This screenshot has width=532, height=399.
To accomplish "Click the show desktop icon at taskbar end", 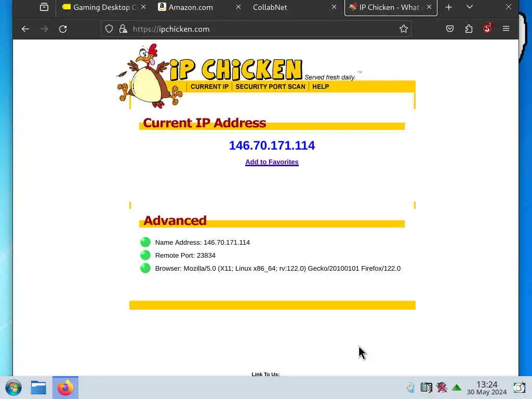I will (x=519, y=388).
